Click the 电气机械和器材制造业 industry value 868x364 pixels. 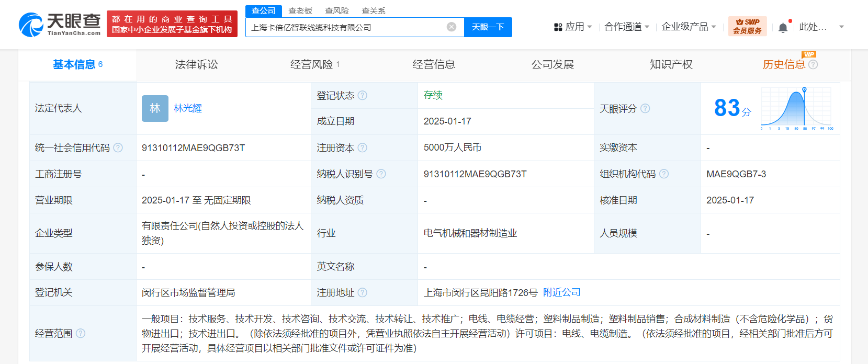point(470,233)
